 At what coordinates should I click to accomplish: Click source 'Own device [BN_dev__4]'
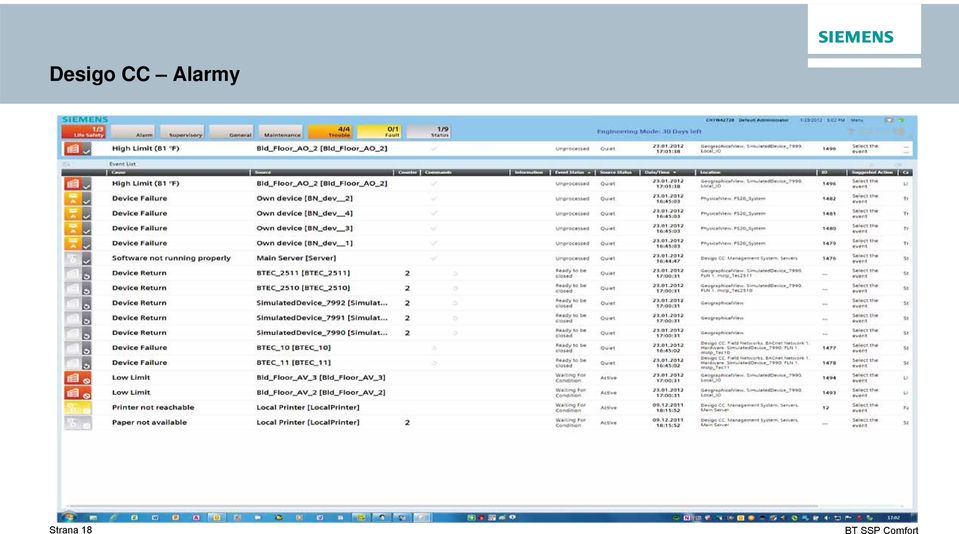tap(305, 213)
